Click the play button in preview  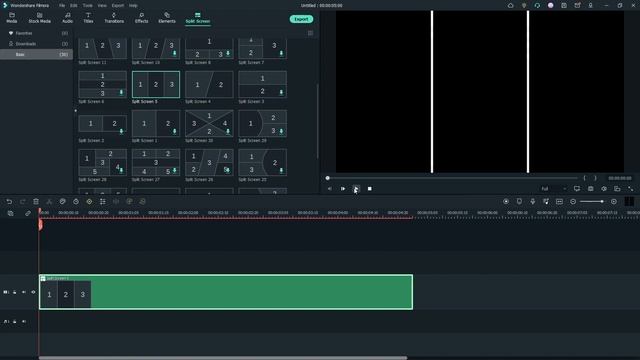[356, 189]
